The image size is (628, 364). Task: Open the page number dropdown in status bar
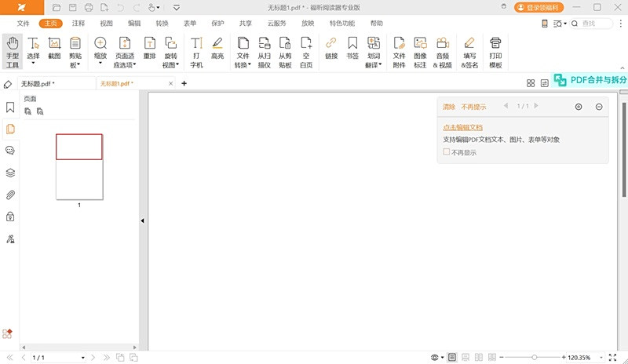[x=83, y=358]
